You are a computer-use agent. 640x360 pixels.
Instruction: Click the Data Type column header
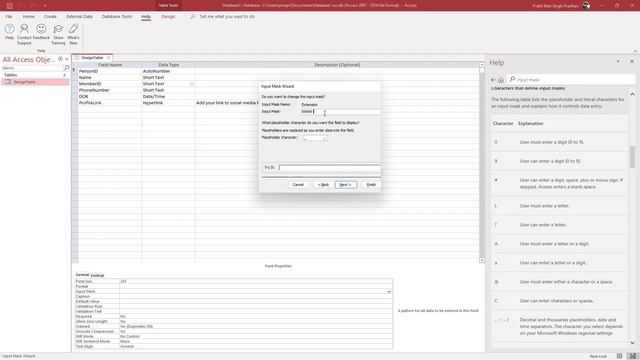168,65
